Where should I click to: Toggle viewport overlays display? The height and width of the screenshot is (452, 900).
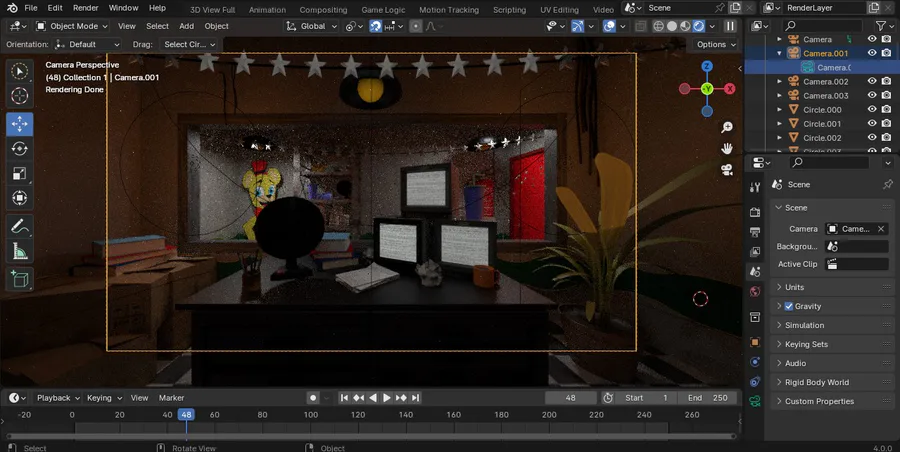tap(609, 26)
